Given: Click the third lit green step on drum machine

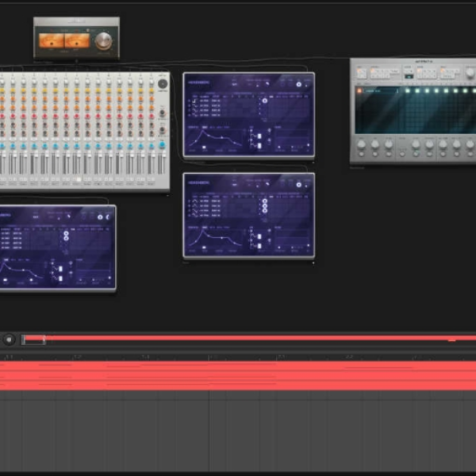Looking at the screenshot, I should coord(427,90).
